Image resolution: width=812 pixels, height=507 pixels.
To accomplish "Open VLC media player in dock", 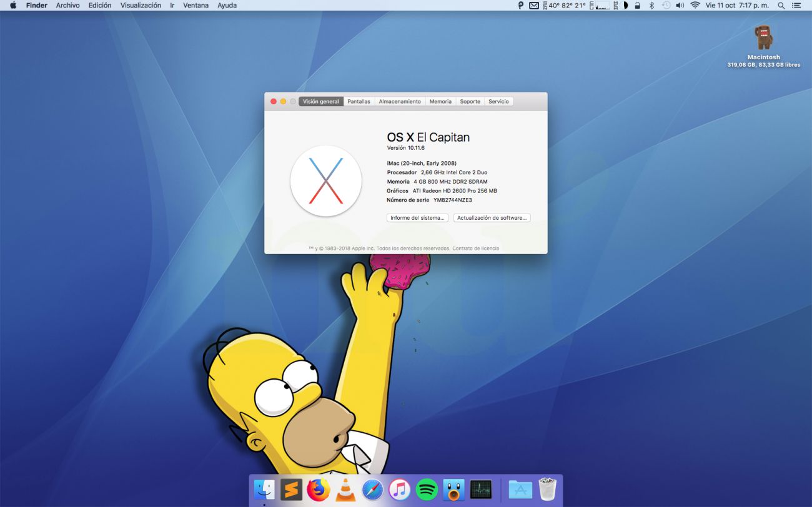I will (x=345, y=490).
